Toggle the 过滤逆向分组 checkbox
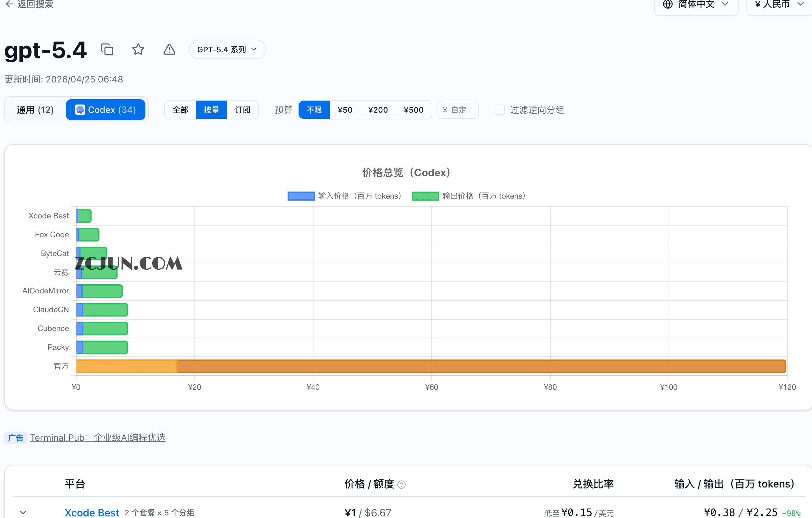 point(499,110)
